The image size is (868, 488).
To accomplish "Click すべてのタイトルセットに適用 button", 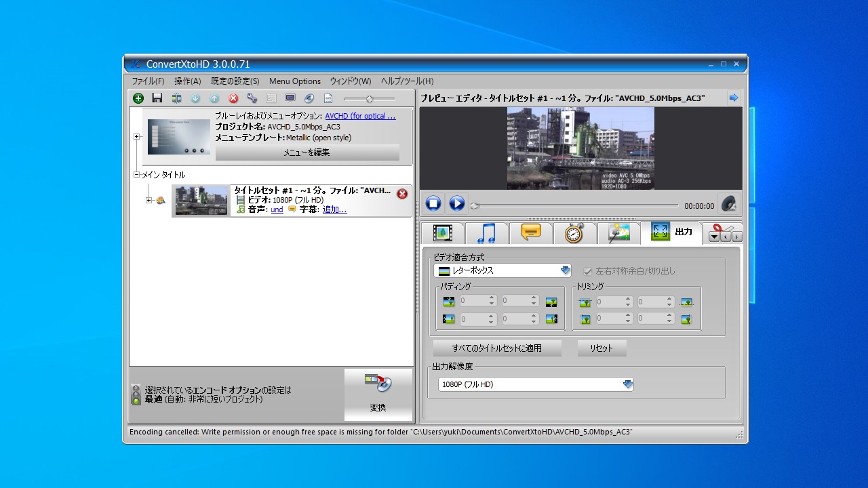I will click(x=497, y=348).
